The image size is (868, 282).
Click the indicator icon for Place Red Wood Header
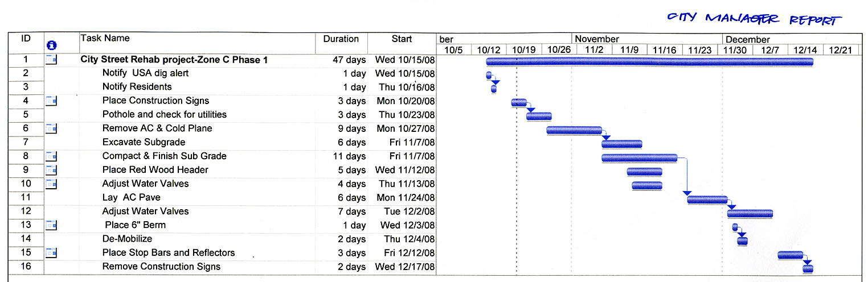51,170
